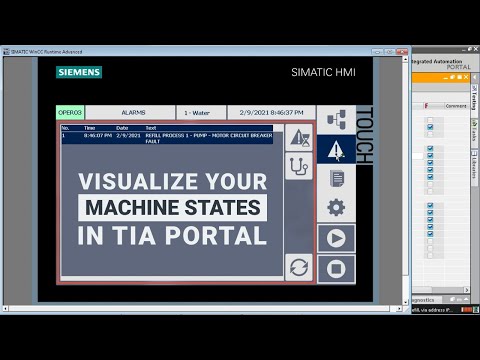Screen dimensions: 480x360
Task: Select the active alarm warning triangle icon
Action: click(336, 149)
